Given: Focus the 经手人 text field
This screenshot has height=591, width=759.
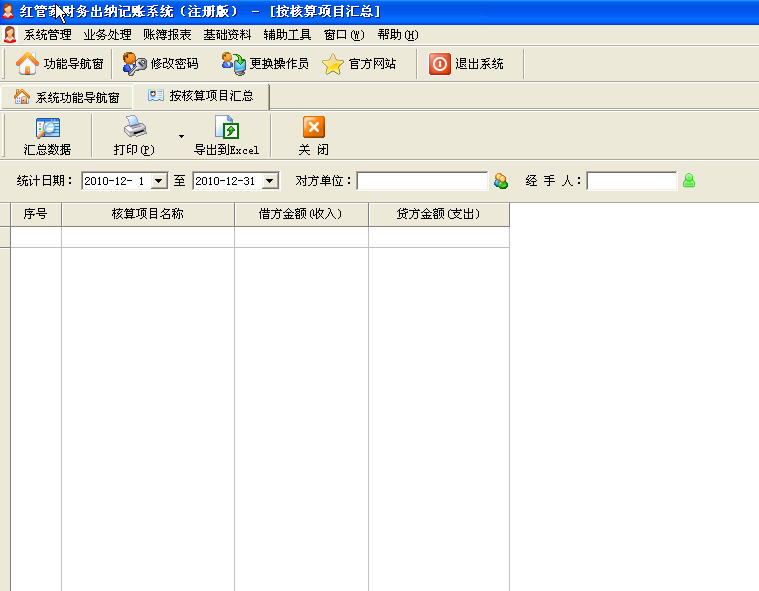Looking at the screenshot, I should coord(632,181).
